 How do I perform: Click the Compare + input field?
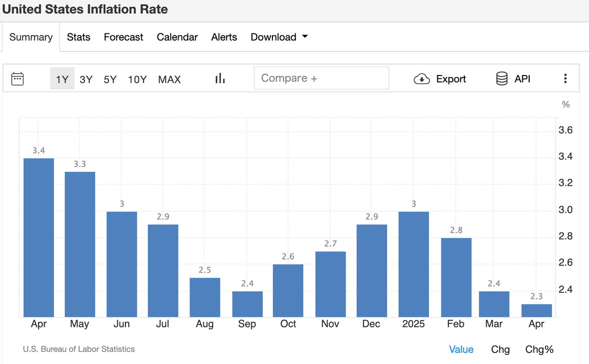tap(321, 78)
